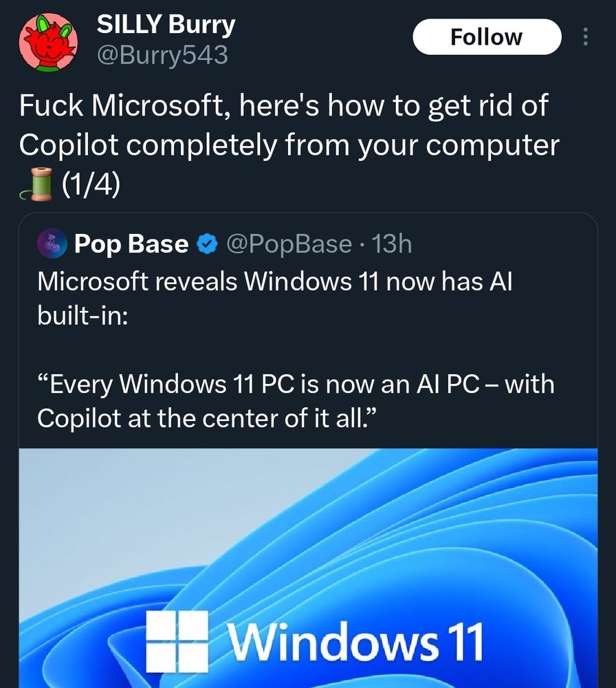This screenshot has width=616, height=688.
Task: Click the face emoji in Pop Base avatar
Action: [52, 244]
